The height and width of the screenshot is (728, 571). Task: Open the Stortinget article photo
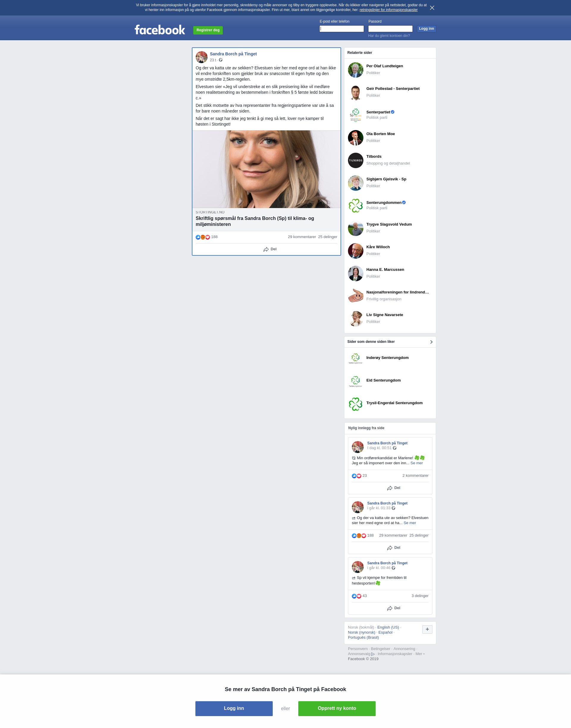pyautogui.click(x=266, y=169)
